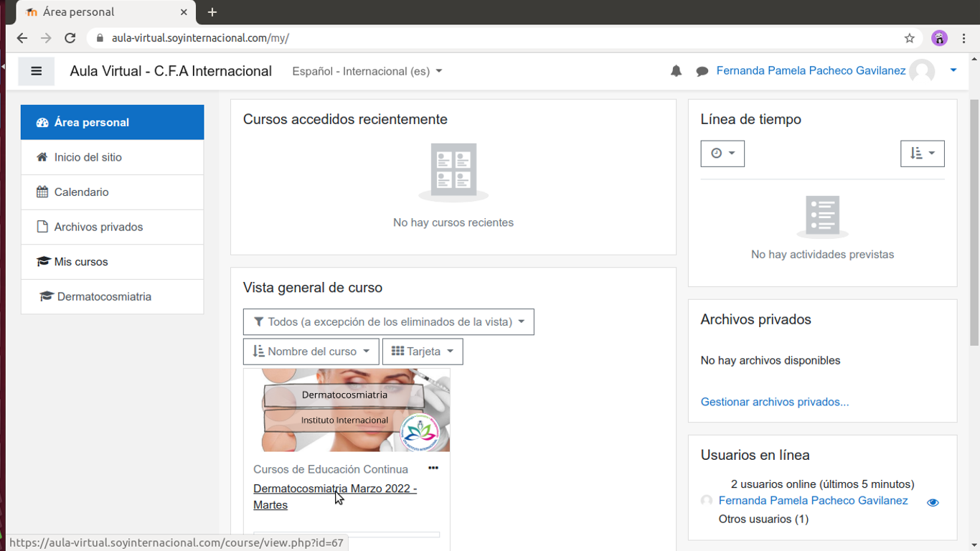This screenshot has height=551, width=980.
Task: Select Calendario in the side menu
Action: [81, 192]
